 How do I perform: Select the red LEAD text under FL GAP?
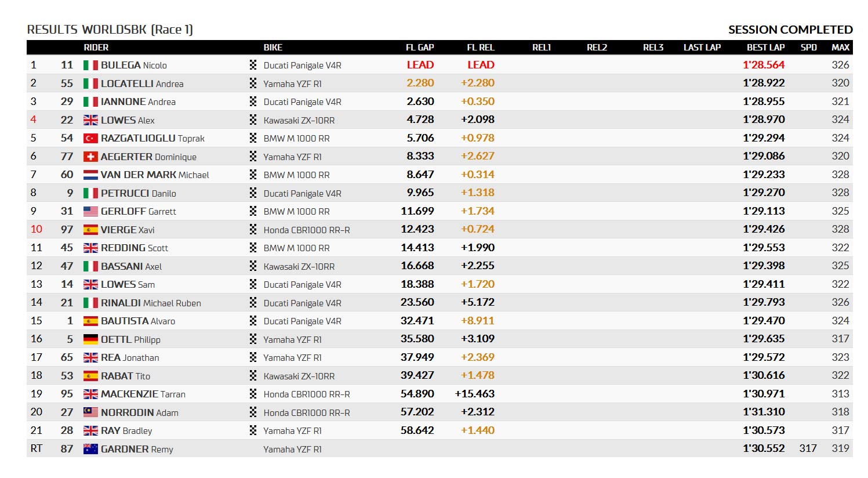coord(420,65)
